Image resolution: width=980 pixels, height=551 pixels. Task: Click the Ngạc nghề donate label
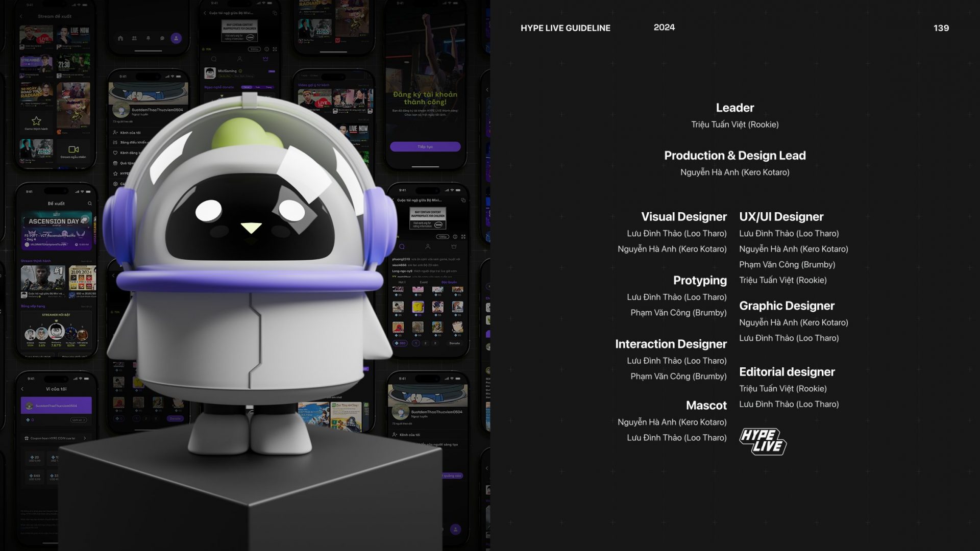pyautogui.click(x=219, y=87)
